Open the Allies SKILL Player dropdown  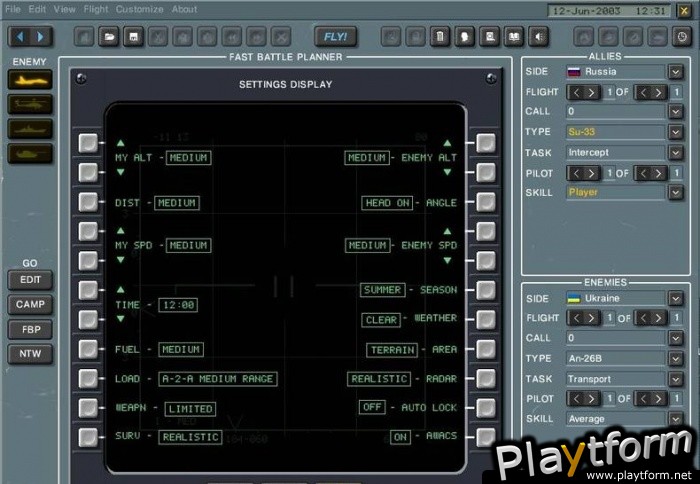(675, 192)
